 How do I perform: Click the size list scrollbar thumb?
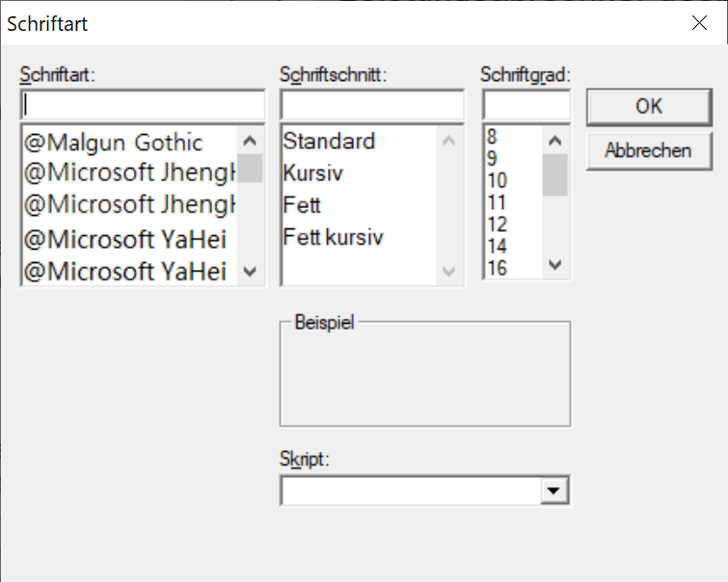pos(554,174)
